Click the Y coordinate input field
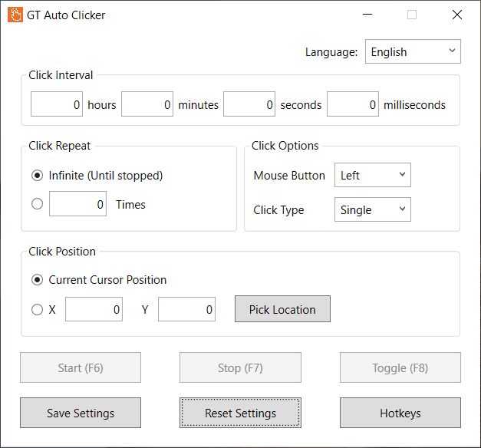Image resolution: width=481 pixels, height=448 pixels. [187, 309]
